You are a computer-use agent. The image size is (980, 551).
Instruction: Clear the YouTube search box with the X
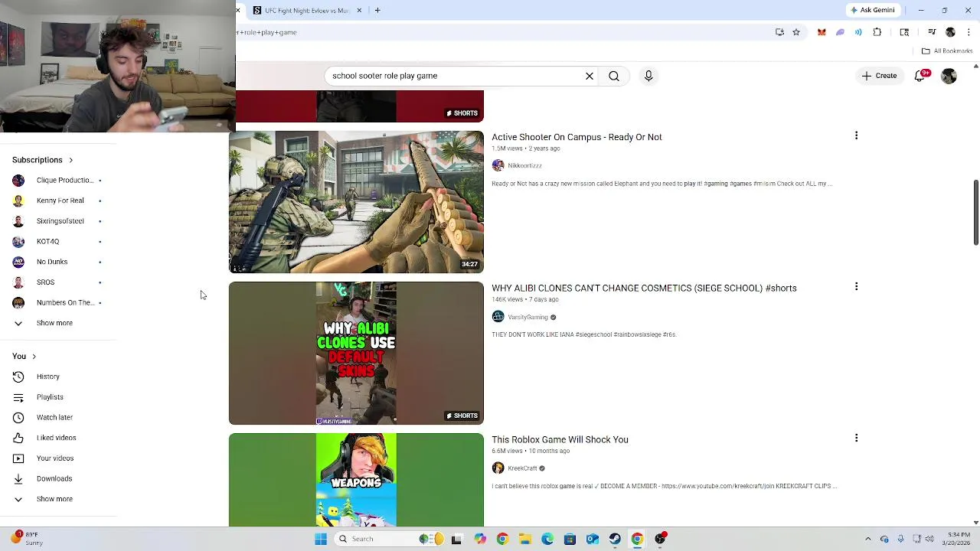[590, 76]
